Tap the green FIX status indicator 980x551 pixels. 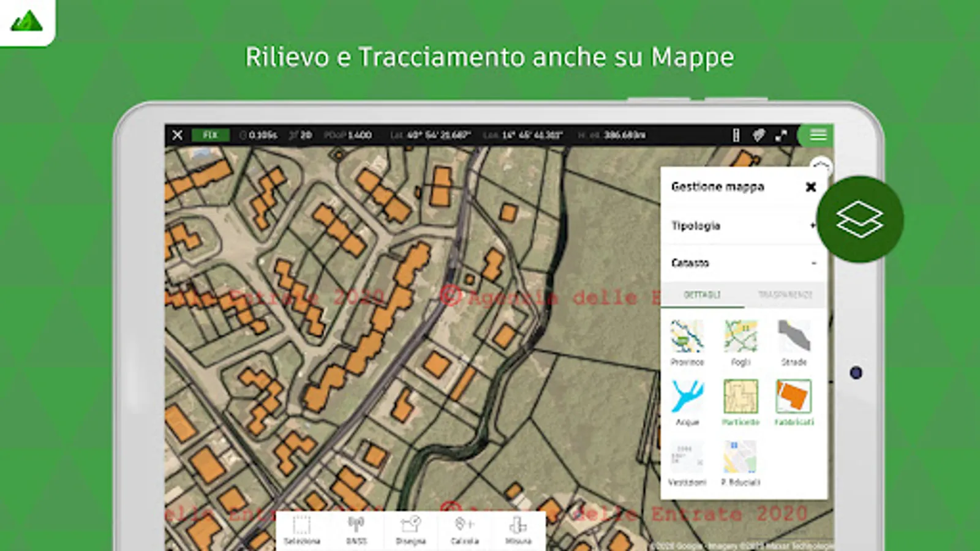210,135
